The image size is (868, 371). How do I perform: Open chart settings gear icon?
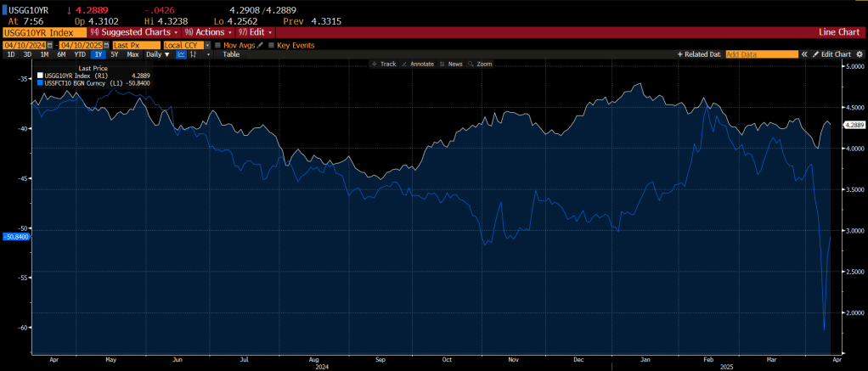[x=860, y=54]
